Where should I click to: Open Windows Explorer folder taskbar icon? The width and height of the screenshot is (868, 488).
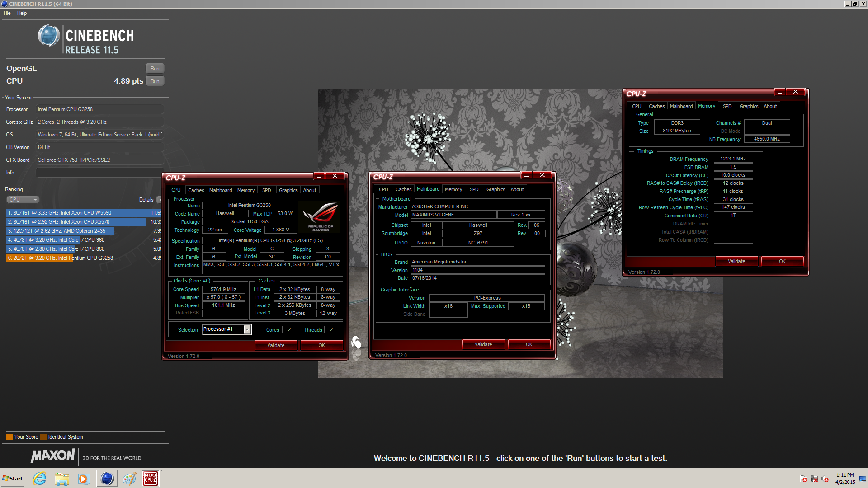tap(62, 479)
